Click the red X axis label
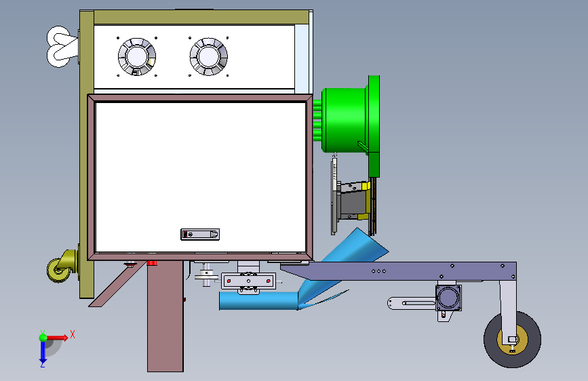The height and width of the screenshot is (381, 588). [73, 334]
